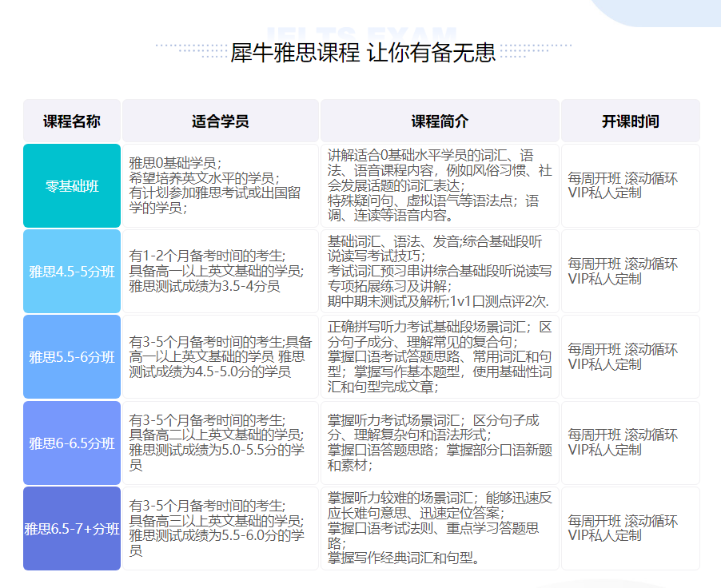721x588 pixels.
Task: Click the intro cell starting 掌握听力考试场景词汇
Action: pyautogui.click(x=440, y=443)
